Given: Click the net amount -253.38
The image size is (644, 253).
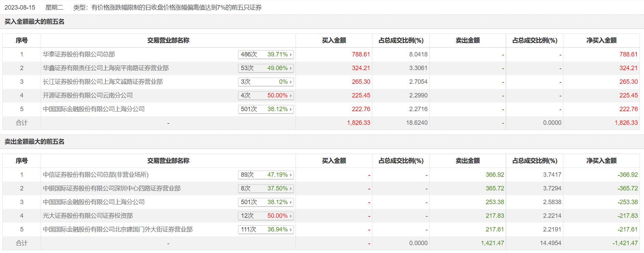Looking at the screenshot, I should pos(628,202).
